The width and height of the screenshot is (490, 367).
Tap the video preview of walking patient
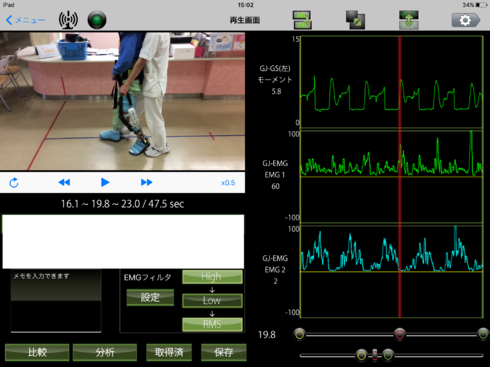point(122,101)
